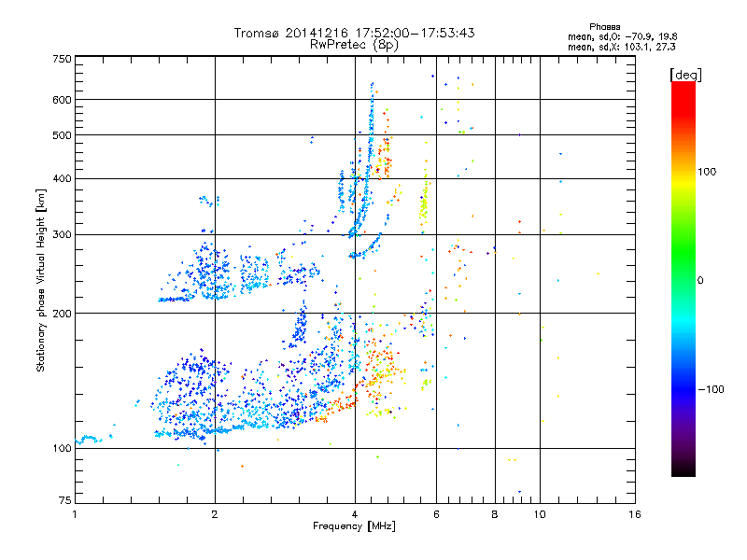Click the x-axis tick label "8"

[495, 514]
